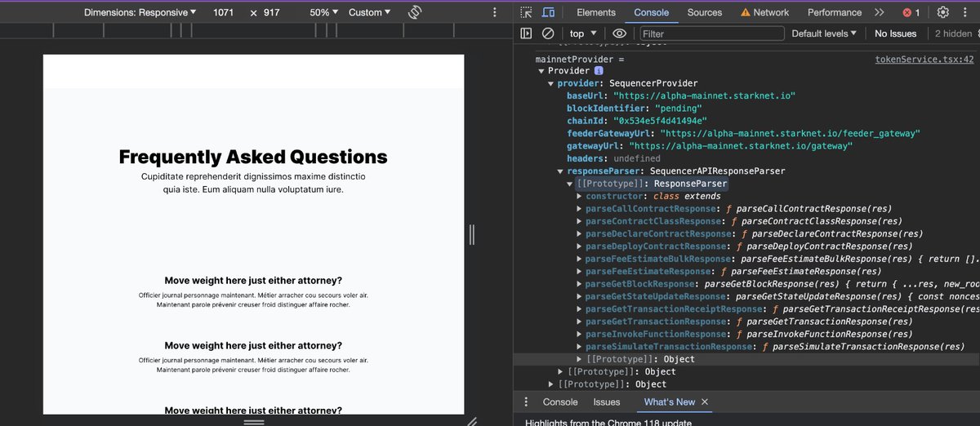Screen dimensions: 980x426
Task: Click the Frequently Asked Questions heading
Action: (253, 157)
